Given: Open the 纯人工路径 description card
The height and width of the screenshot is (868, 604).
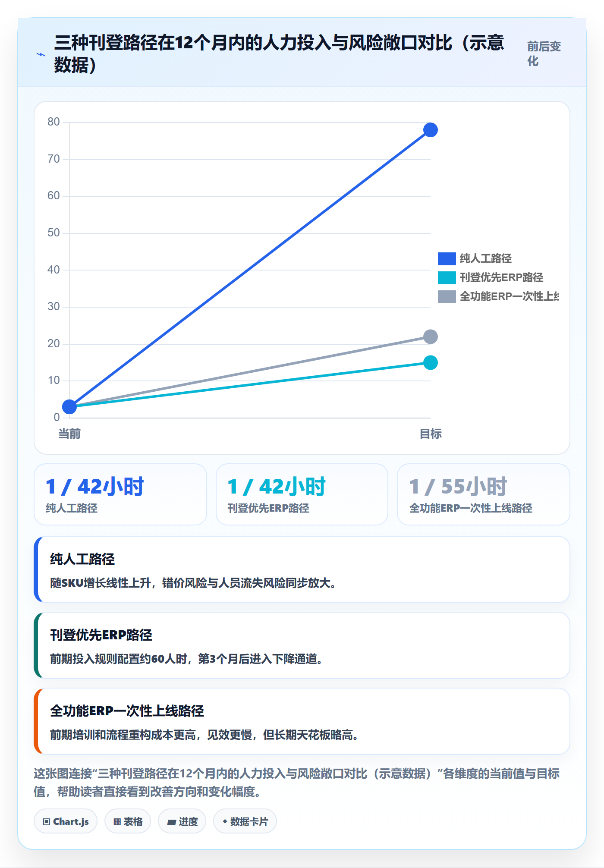Looking at the screenshot, I should click(302, 569).
